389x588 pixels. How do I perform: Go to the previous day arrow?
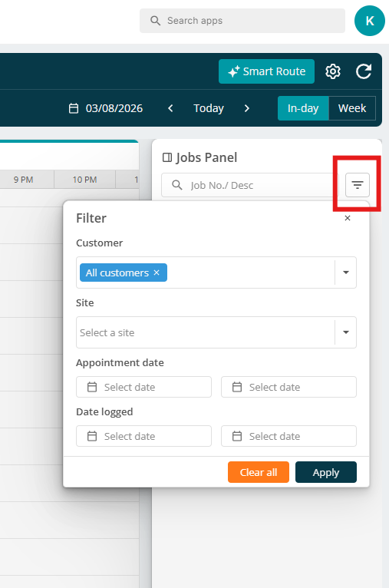[170, 108]
